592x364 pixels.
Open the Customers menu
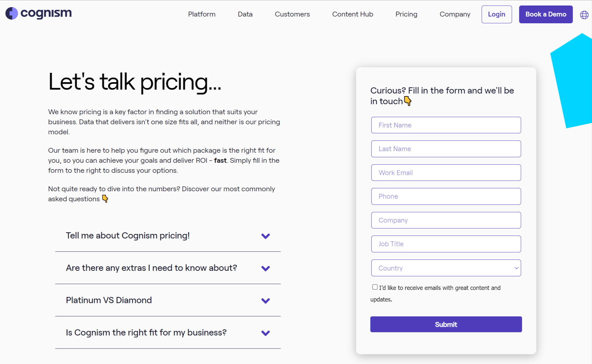click(292, 14)
